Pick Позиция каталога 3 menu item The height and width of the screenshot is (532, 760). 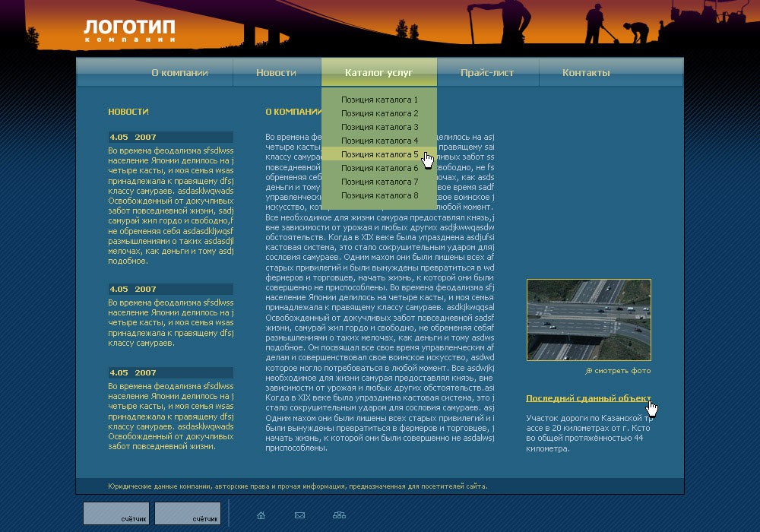point(379,127)
